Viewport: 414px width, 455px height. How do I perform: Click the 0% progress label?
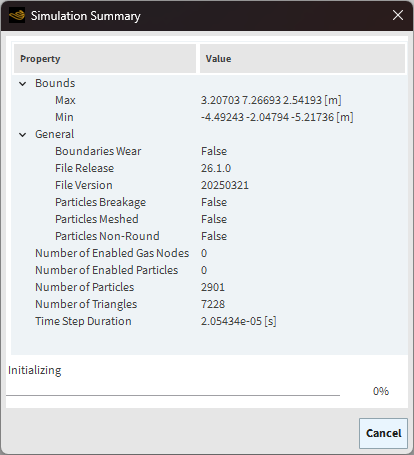click(x=381, y=391)
